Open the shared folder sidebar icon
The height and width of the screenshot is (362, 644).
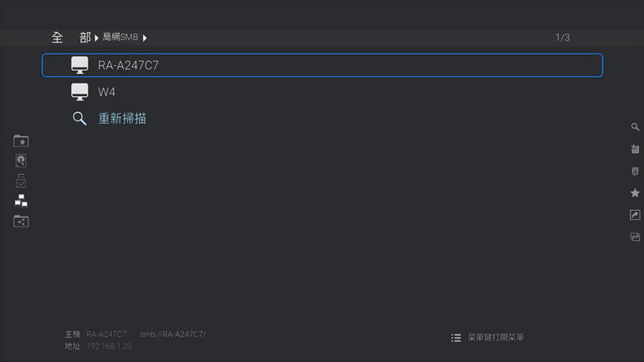(x=21, y=222)
